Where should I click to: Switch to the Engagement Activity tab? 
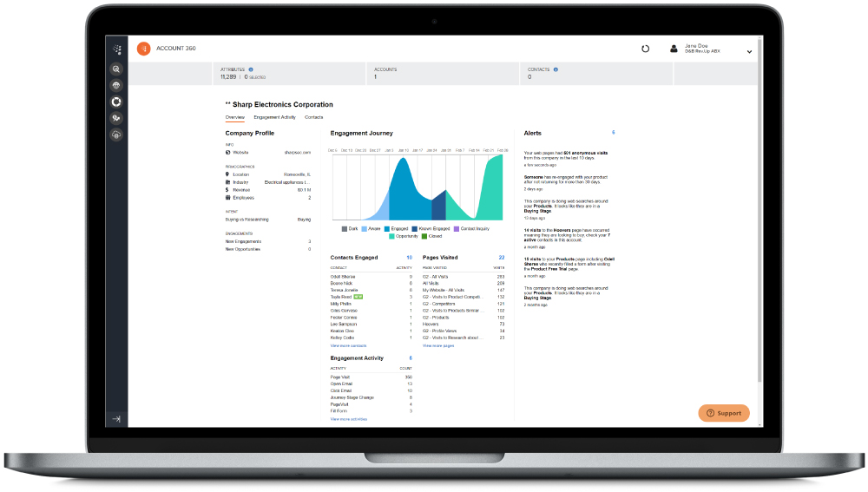274,117
